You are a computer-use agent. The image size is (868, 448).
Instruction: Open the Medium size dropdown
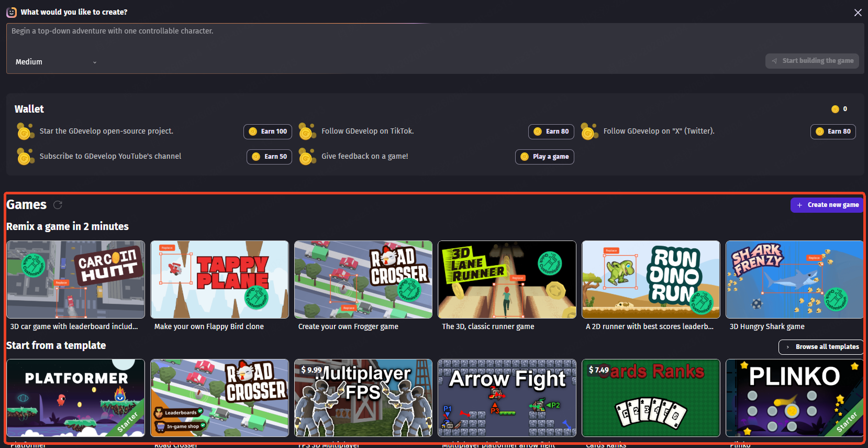coord(56,62)
